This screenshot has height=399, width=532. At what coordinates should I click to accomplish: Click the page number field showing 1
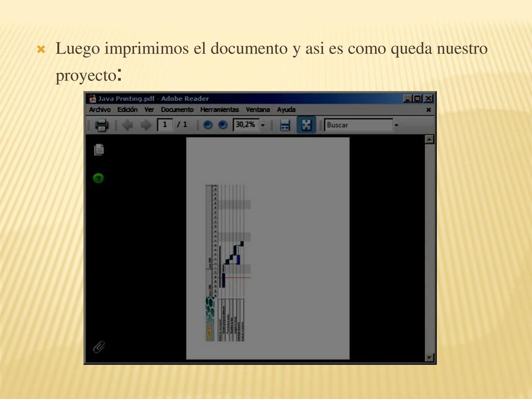point(165,125)
